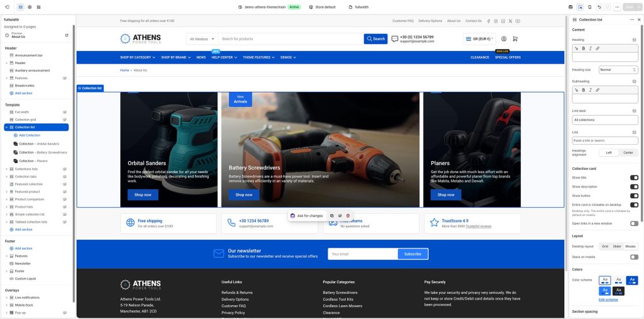Click the Subscribe newsletter button
Viewport: 644px width, 319px height.
413,254
